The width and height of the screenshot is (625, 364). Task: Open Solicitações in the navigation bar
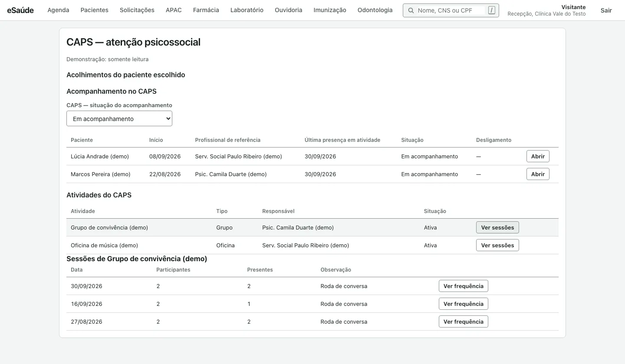[x=137, y=10]
